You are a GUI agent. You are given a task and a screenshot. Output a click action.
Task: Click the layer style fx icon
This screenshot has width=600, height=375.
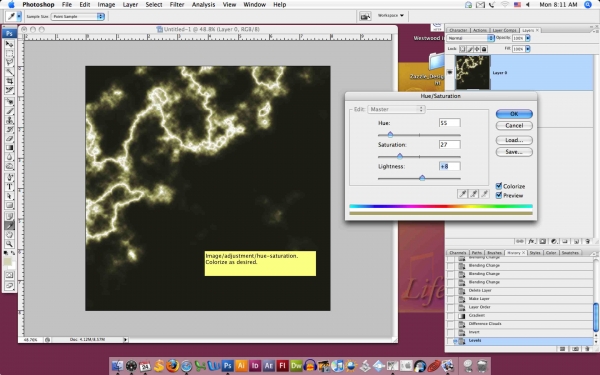coord(531,241)
